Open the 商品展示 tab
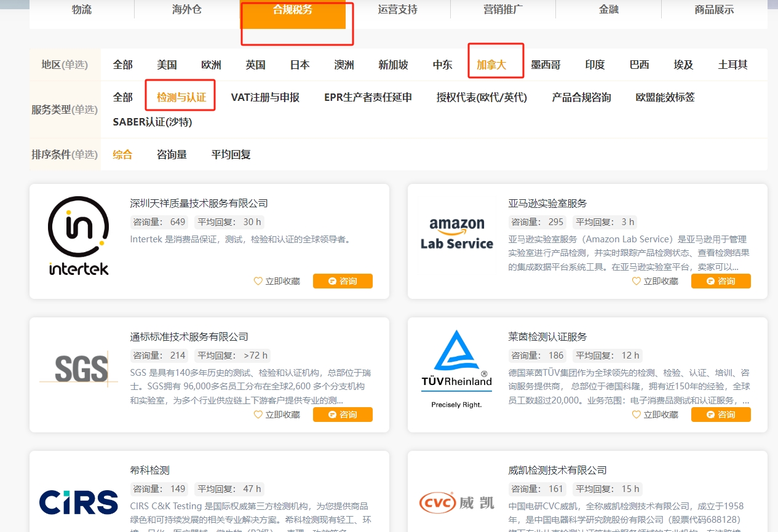The width and height of the screenshot is (778, 532). pyautogui.click(x=714, y=9)
